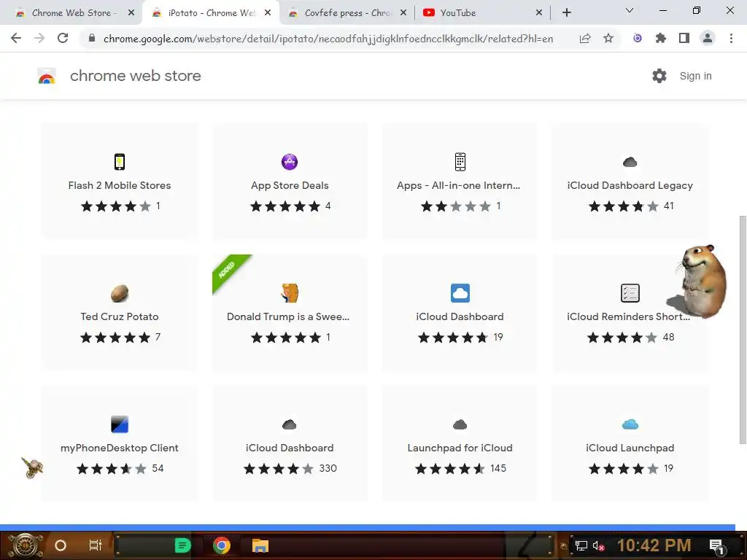
Task: Click the Chrome Web Store rainbow logo
Action: [47, 76]
